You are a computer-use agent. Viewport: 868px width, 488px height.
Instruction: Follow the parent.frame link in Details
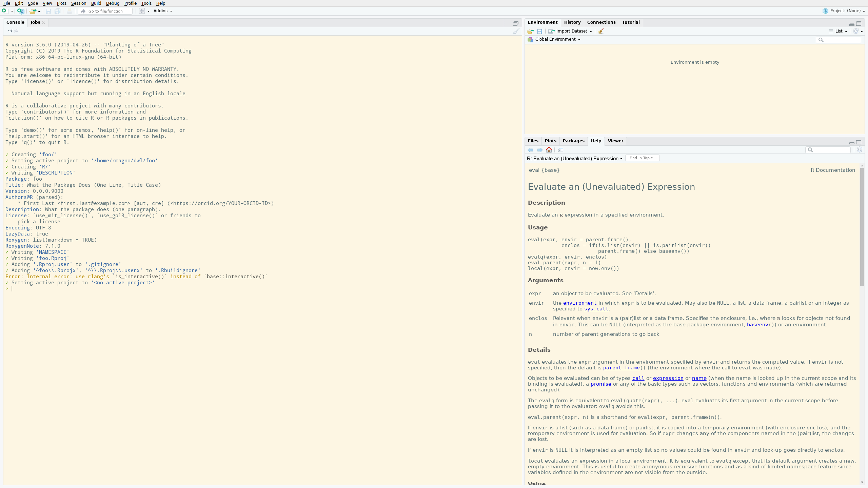tap(621, 368)
